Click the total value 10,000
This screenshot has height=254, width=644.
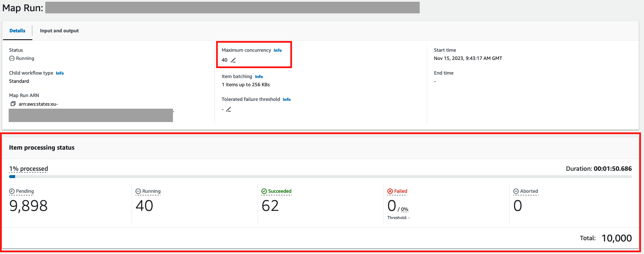617,238
